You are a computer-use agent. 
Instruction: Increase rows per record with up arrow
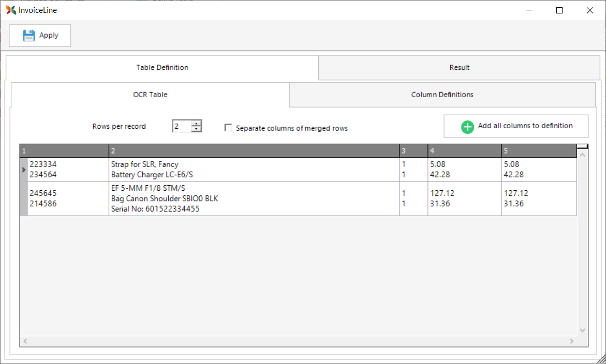[196, 123]
